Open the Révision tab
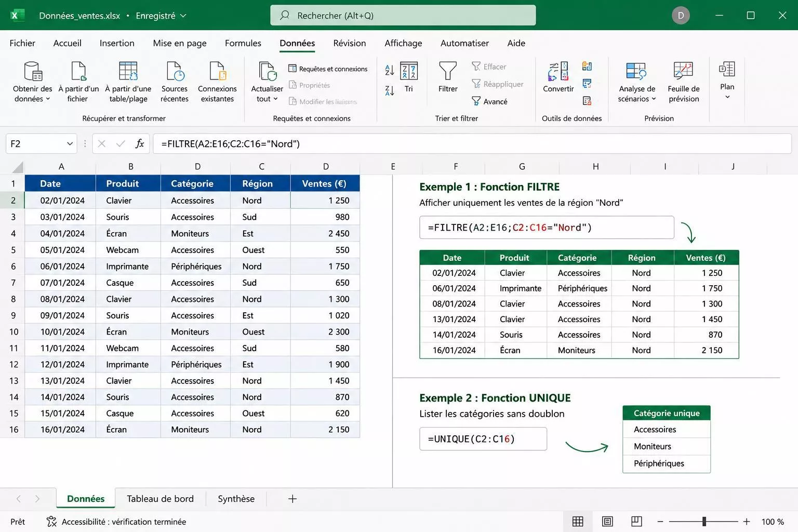This screenshot has width=798, height=532. tap(350, 43)
